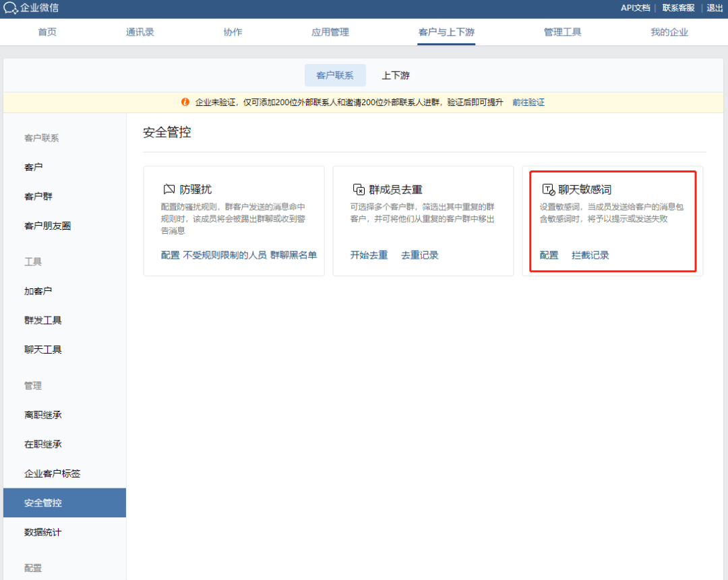
Task: Click the 前往验证 link
Action: 528,102
